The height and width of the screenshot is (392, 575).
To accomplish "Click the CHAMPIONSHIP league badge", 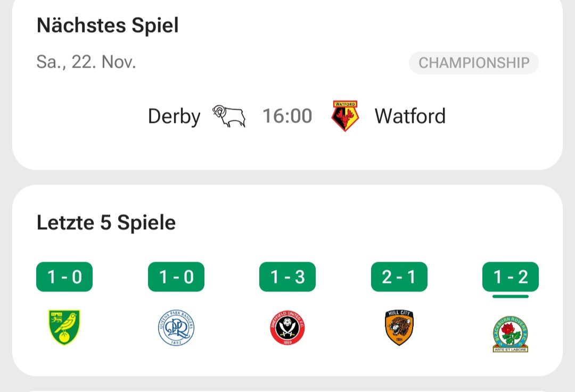I will (474, 63).
